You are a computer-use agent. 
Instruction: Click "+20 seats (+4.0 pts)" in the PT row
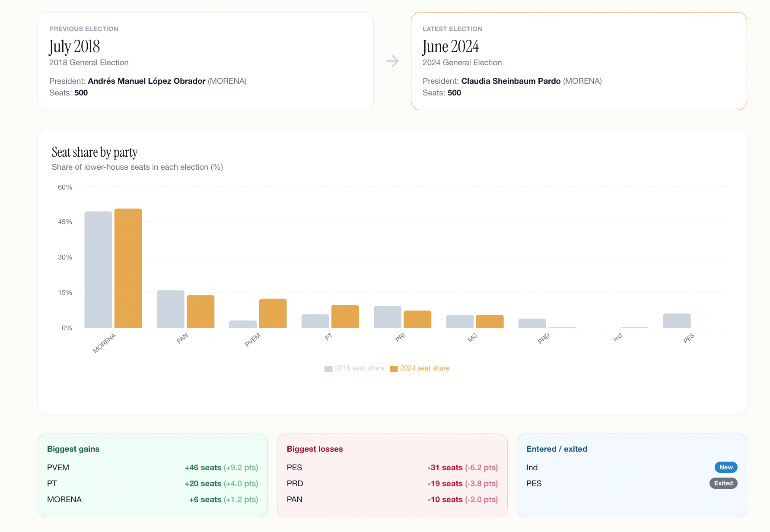221,484
